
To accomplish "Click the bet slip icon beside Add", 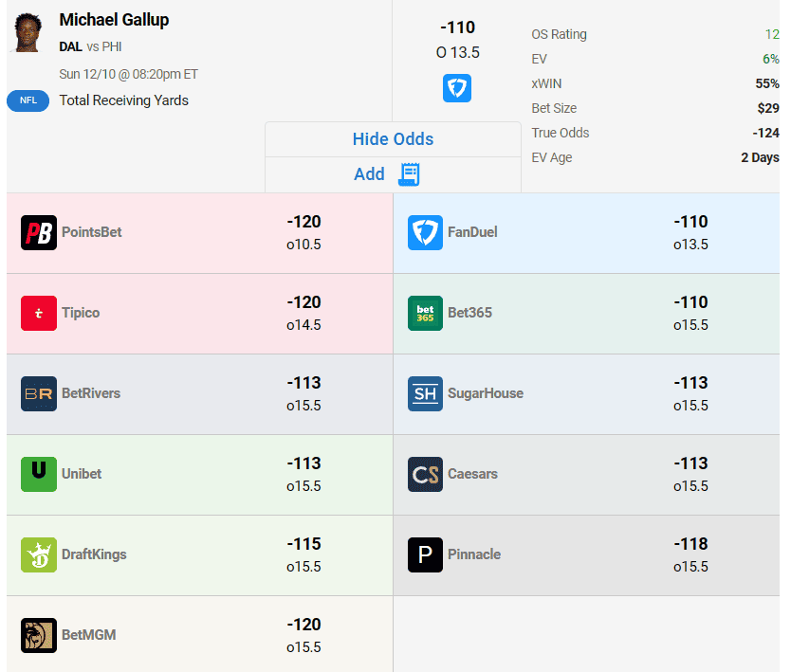I will [410, 174].
